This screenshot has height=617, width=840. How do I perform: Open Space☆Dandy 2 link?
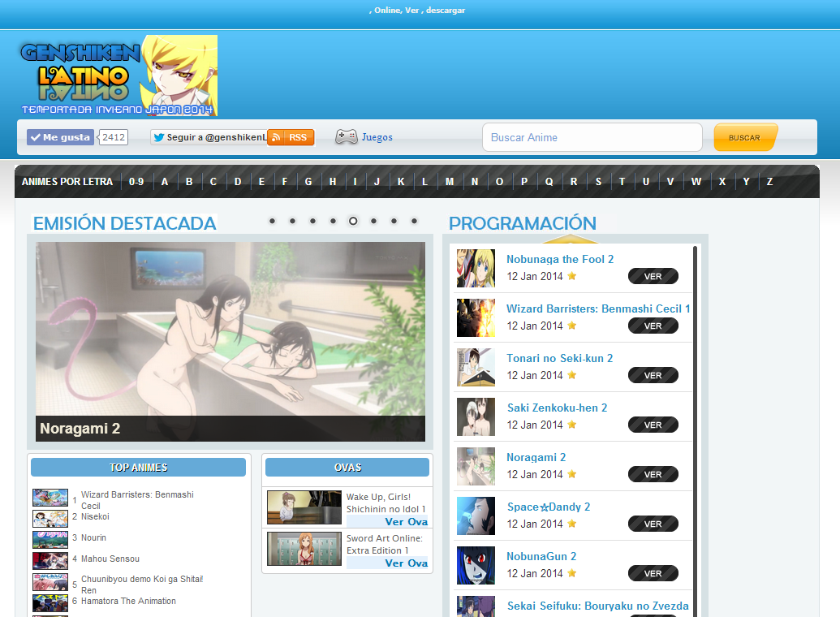[549, 507]
